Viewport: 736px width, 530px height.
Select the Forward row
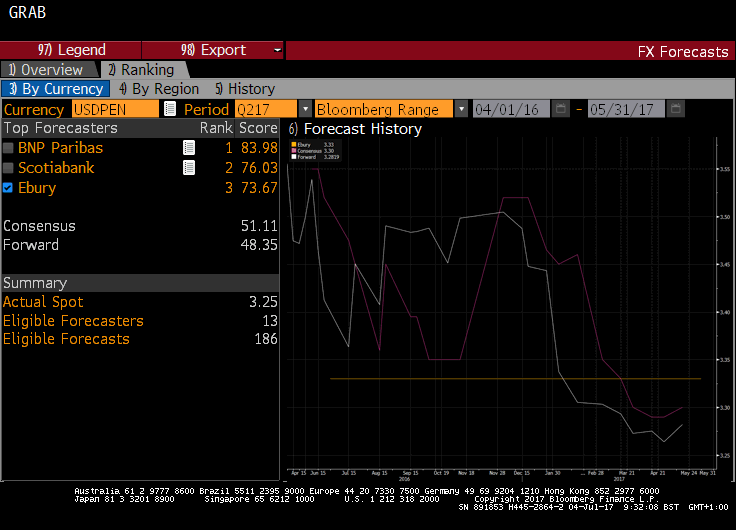[x=140, y=245]
